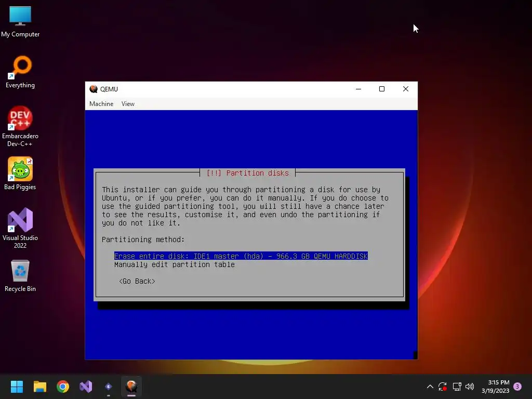The width and height of the screenshot is (532, 399).
Task: Minimize the QEMU window
Action: coord(358,89)
